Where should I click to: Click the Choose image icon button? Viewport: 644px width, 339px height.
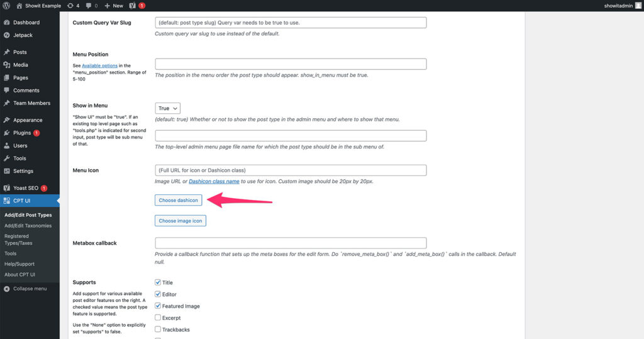(180, 221)
